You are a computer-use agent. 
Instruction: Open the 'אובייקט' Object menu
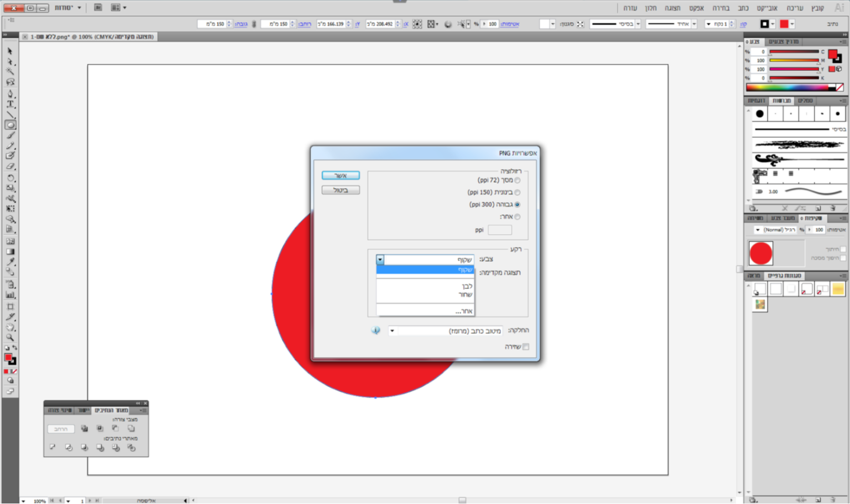[x=767, y=8]
